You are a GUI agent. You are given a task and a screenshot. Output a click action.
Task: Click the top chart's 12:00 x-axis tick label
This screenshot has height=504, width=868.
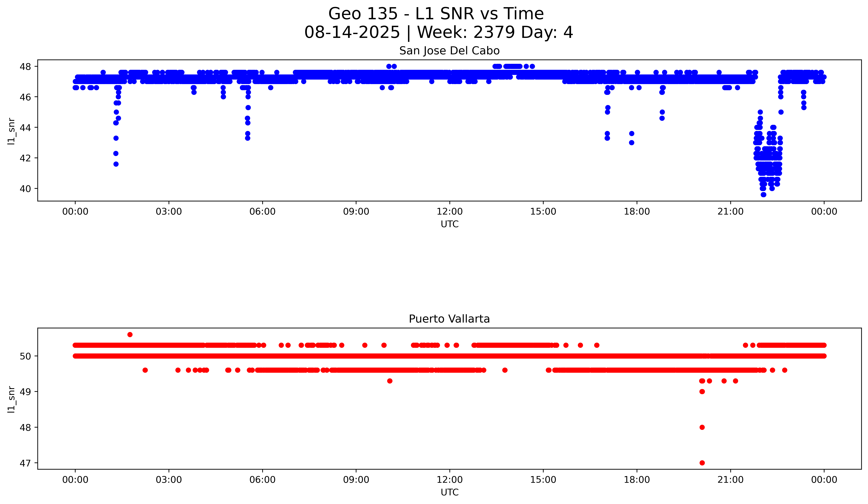tap(449, 212)
